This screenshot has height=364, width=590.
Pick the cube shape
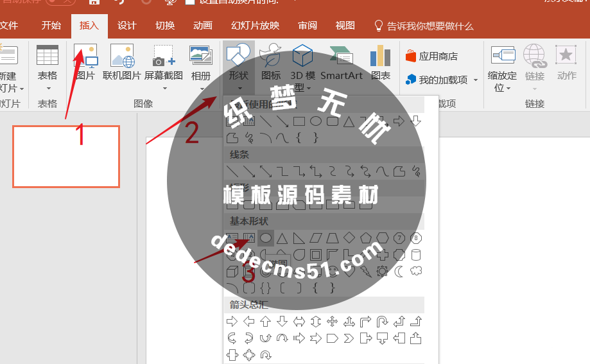click(232, 271)
